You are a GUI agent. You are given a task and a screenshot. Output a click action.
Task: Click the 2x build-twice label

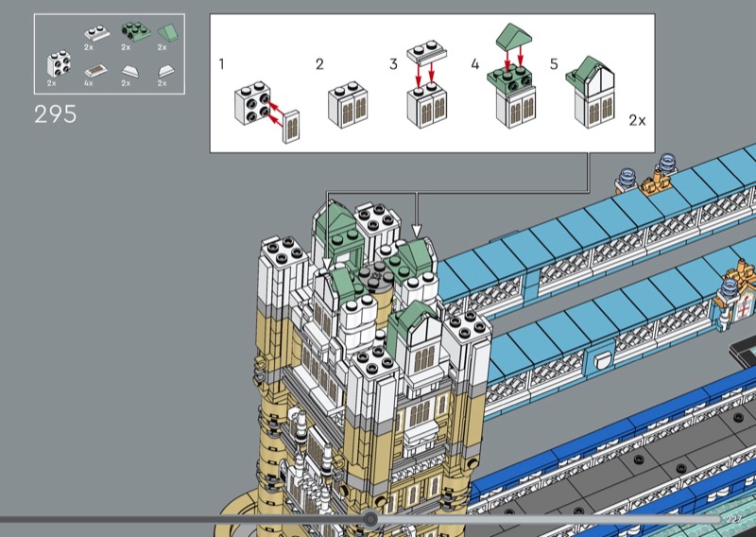point(637,120)
